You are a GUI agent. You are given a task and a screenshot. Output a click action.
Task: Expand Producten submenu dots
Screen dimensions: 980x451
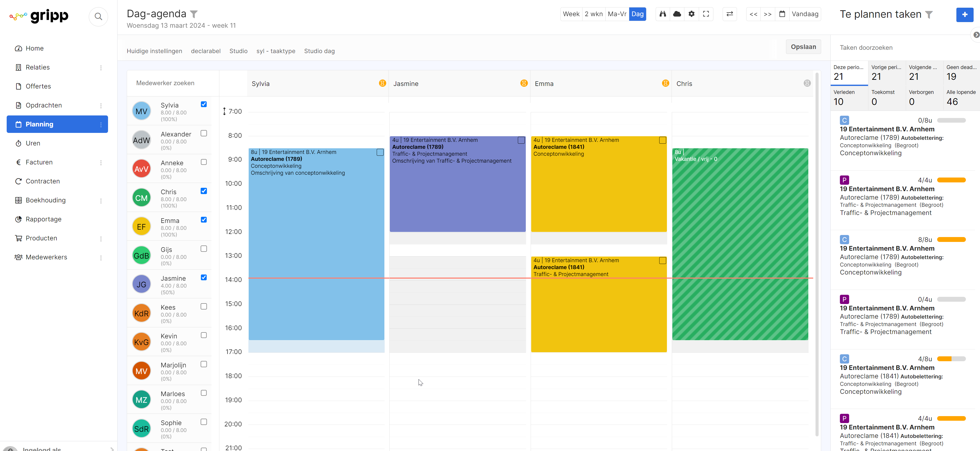[x=101, y=239]
